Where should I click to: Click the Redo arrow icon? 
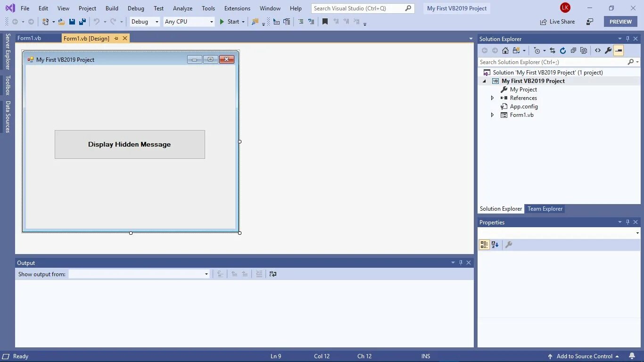point(113,22)
